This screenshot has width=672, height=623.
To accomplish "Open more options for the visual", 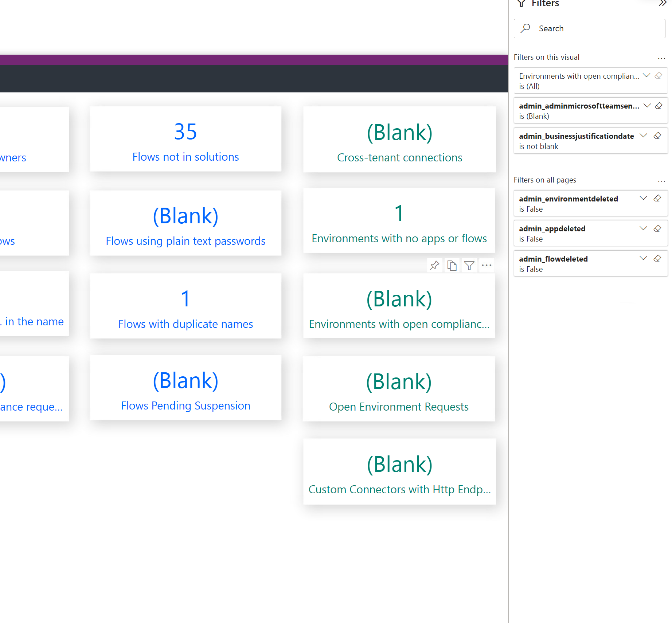I will tap(487, 265).
